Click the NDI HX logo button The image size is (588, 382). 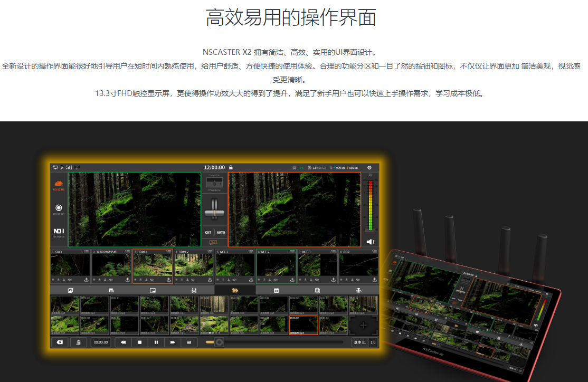coord(59,233)
